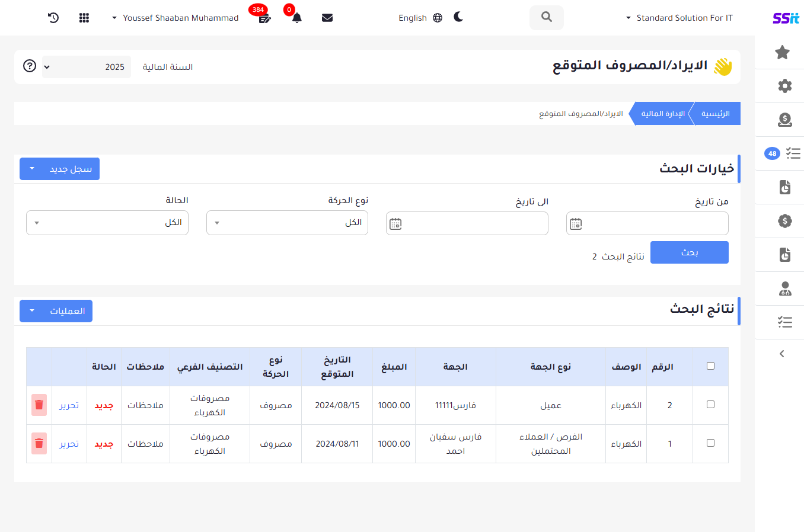Click the من تاريخ date field

647,223
